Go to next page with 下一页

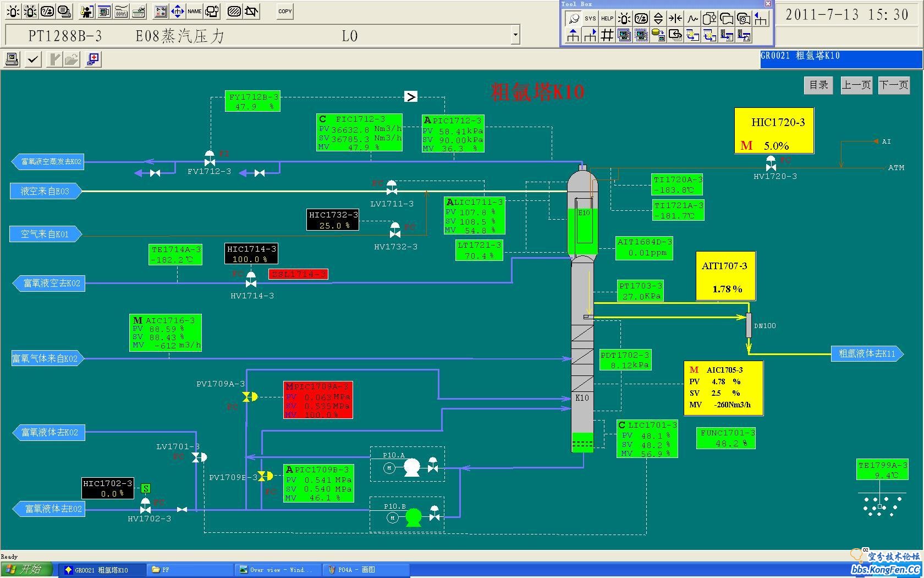tap(894, 85)
